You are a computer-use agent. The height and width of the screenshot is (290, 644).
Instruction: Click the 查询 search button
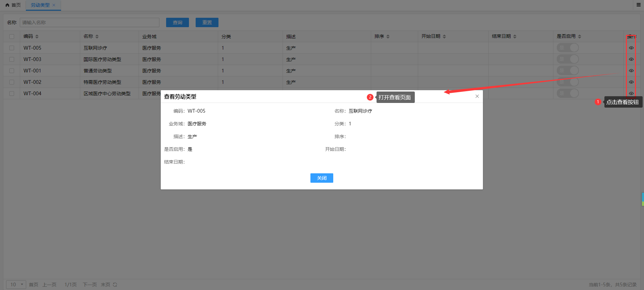(x=177, y=22)
